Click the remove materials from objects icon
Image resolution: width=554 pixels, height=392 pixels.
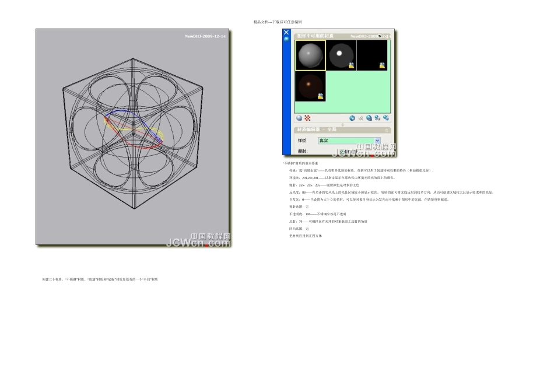(x=385, y=118)
